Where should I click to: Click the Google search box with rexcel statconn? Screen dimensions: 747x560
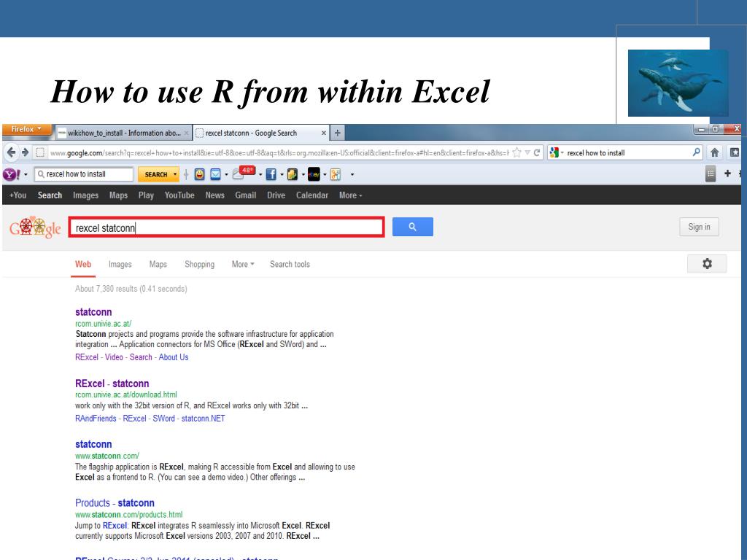(226, 227)
